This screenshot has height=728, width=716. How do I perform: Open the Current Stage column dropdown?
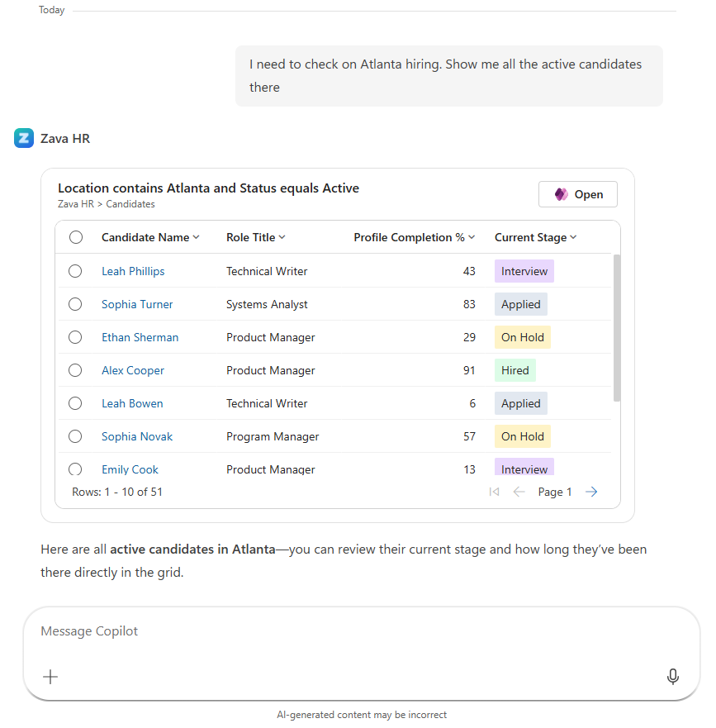coord(574,236)
